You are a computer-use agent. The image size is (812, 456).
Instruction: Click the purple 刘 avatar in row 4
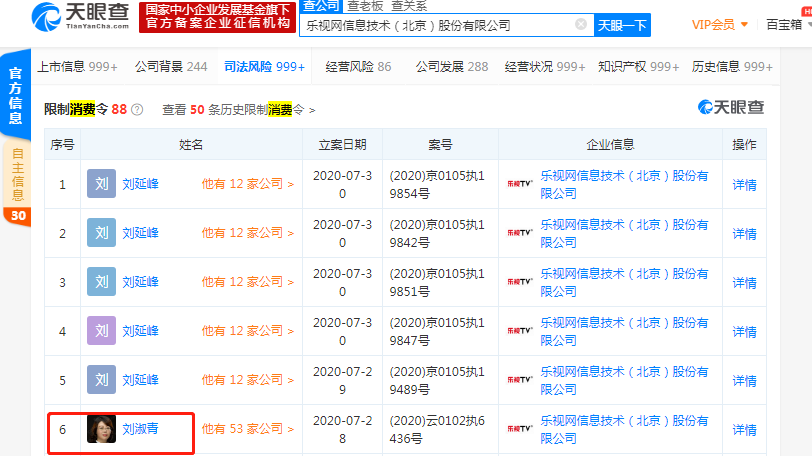(x=102, y=331)
